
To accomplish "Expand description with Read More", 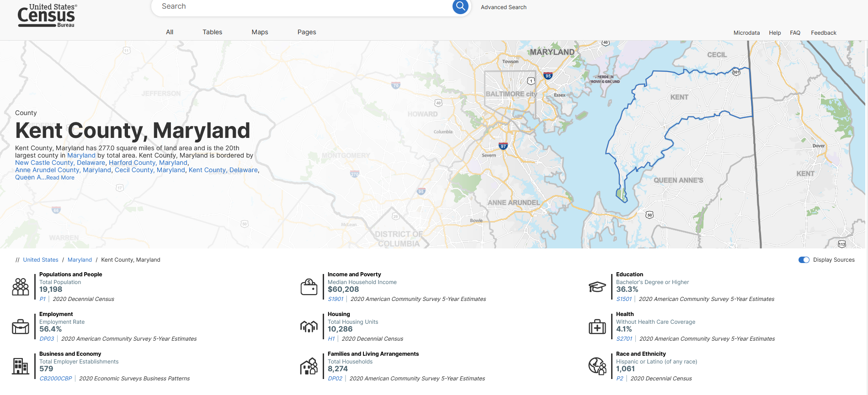I will (60, 178).
